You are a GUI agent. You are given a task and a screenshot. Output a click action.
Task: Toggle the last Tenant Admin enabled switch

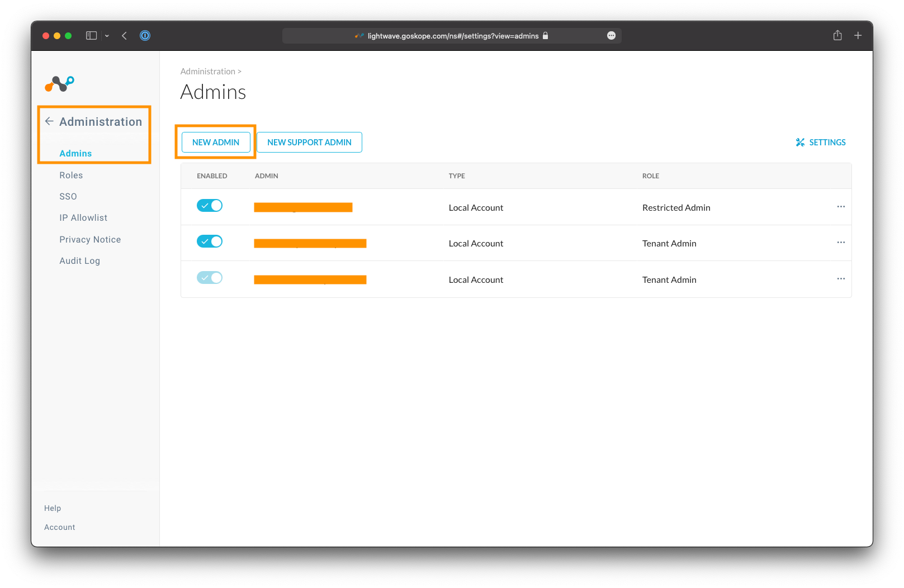tap(210, 278)
